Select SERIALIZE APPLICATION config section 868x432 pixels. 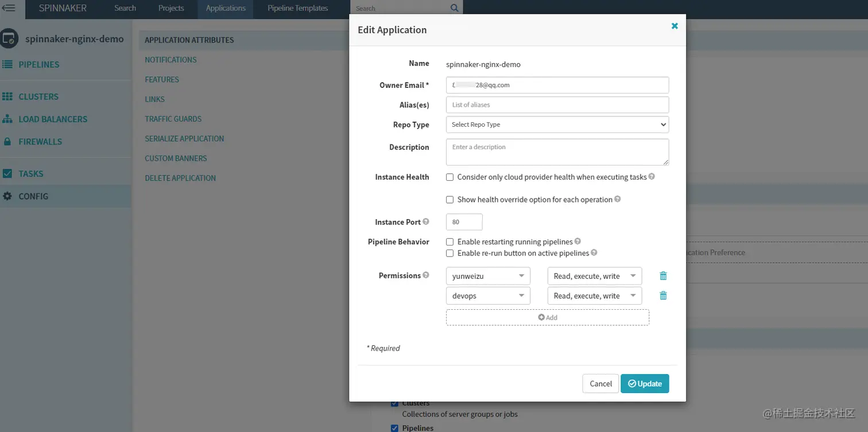[184, 138]
